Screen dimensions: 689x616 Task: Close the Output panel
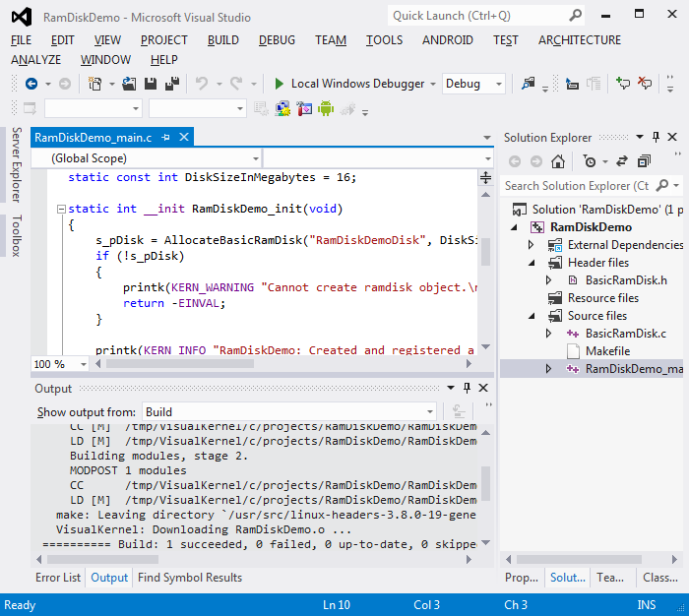pos(483,388)
